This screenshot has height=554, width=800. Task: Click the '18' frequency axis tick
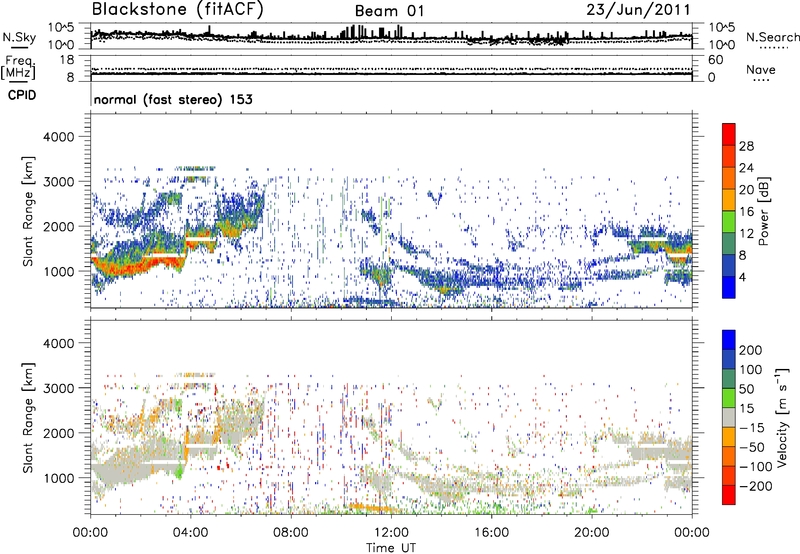[67, 60]
